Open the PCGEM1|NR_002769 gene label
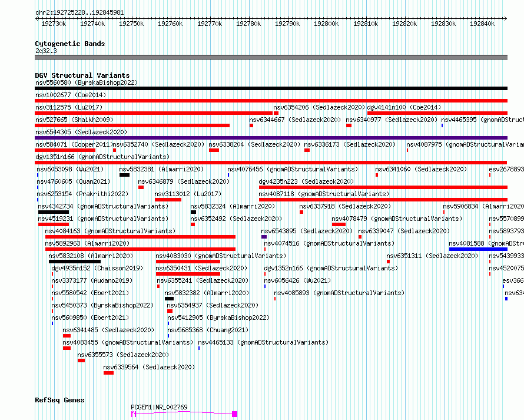Screen dimensions: 524x420 (159, 407)
